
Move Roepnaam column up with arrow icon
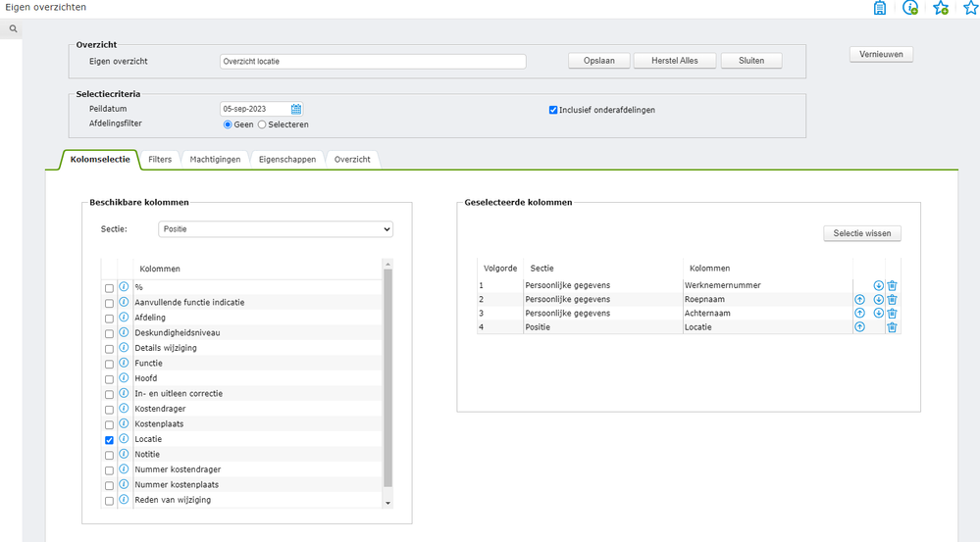(859, 300)
